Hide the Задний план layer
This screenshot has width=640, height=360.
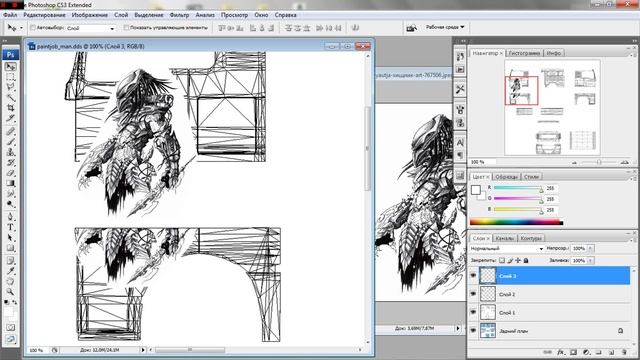point(473,331)
